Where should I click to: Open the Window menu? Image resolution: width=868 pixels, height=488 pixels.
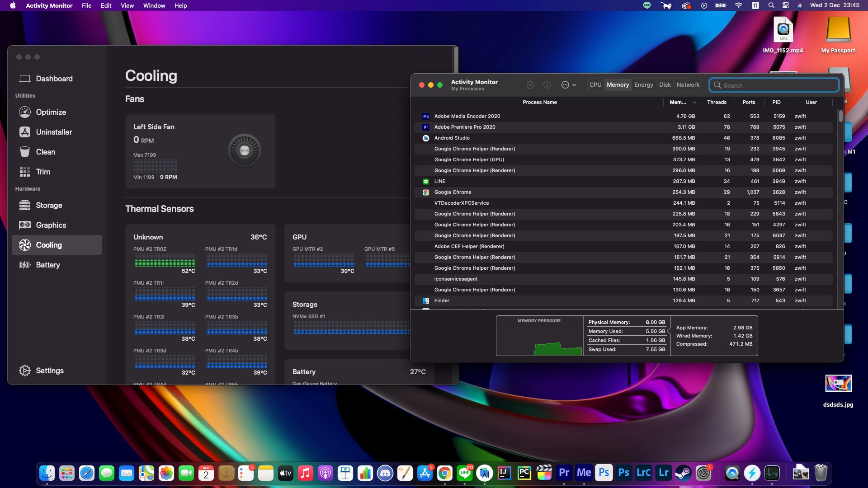[x=154, y=5]
